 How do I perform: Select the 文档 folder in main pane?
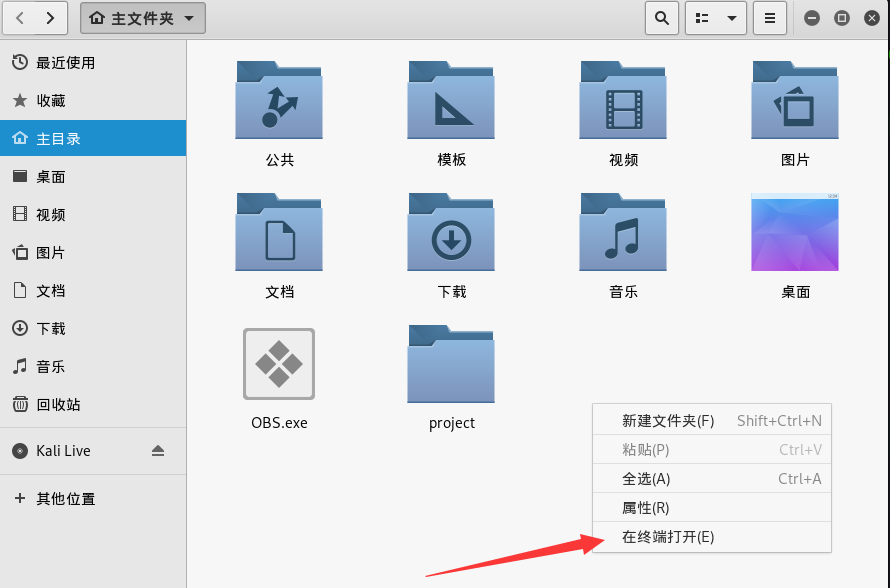tap(279, 232)
